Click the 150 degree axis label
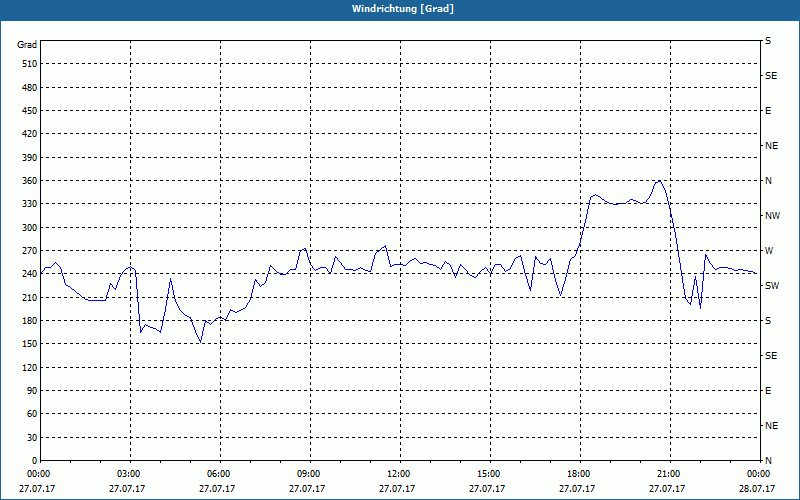Image resolution: width=800 pixels, height=500 pixels. pos(29,344)
